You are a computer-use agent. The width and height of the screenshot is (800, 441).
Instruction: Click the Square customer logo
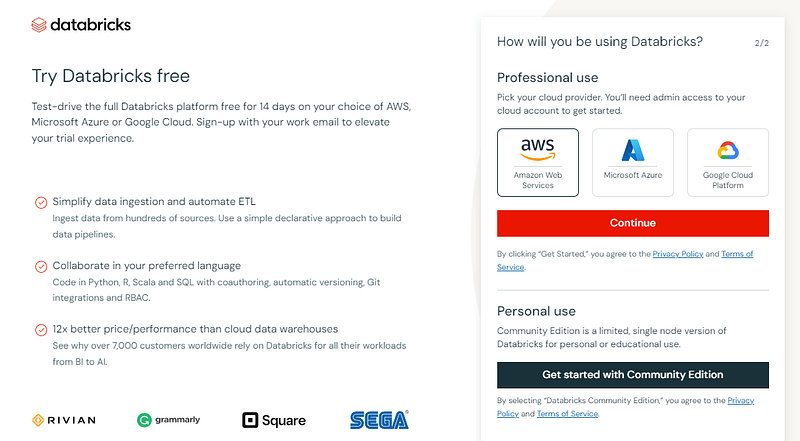tap(274, 420)
